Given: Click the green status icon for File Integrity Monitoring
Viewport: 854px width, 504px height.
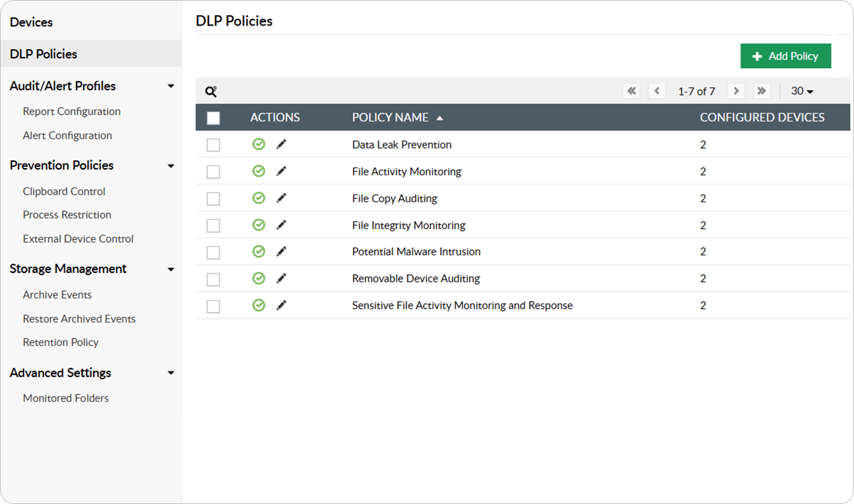Looking at the screenshot, I should click(258, 225).
